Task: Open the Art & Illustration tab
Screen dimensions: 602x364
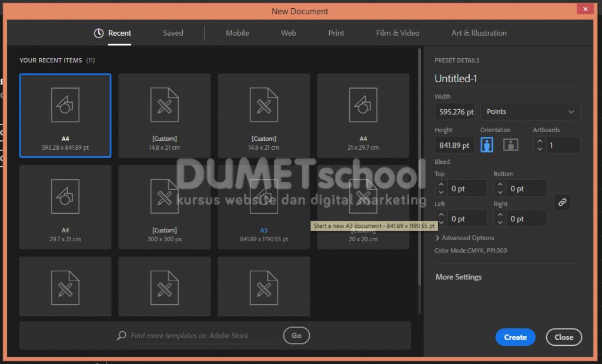Action: coord(479,33)
